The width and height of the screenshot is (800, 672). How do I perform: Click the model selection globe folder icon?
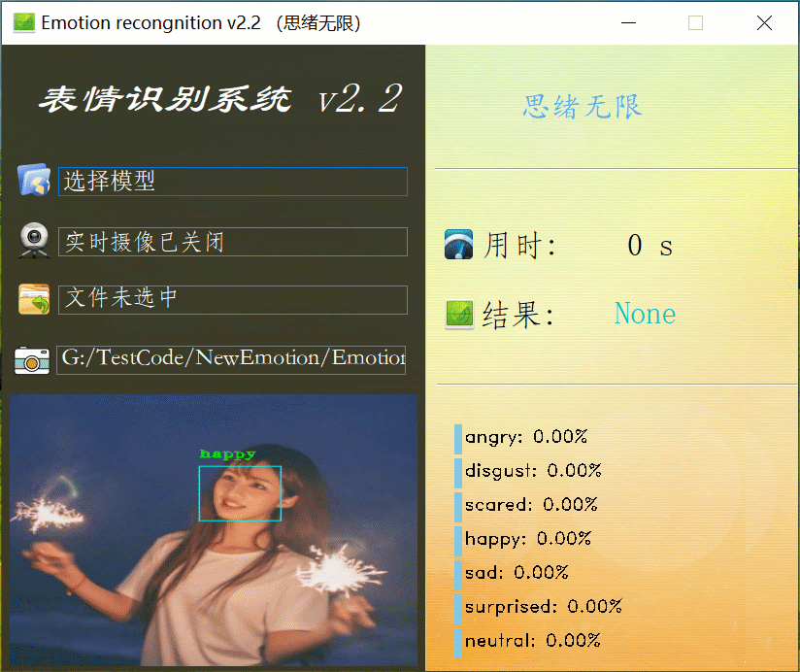coord(34,180)
